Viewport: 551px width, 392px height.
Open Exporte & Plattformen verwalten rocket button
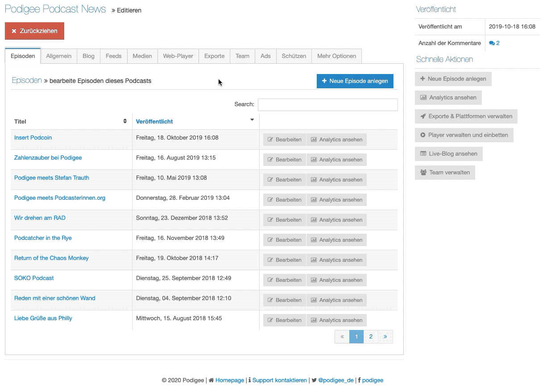466,116
